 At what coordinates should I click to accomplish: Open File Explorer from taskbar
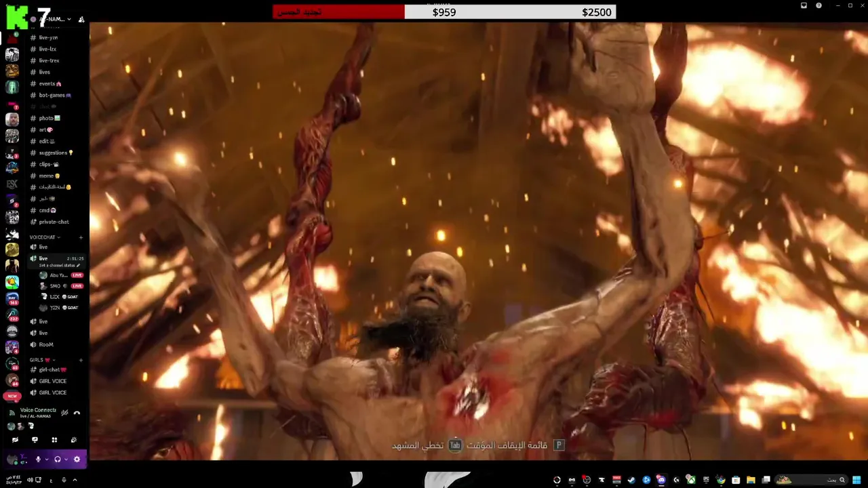click(751, 480)
